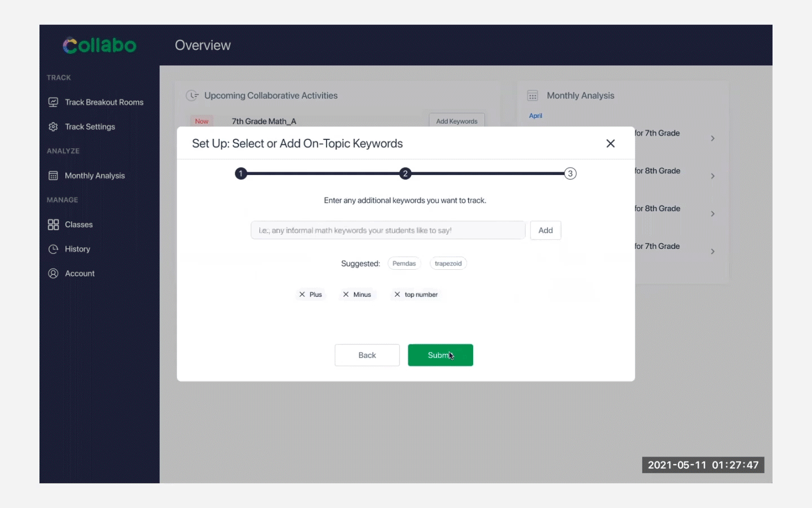
Task: Click the Track Breakout Rooms monitor icon
Action: 53,102
